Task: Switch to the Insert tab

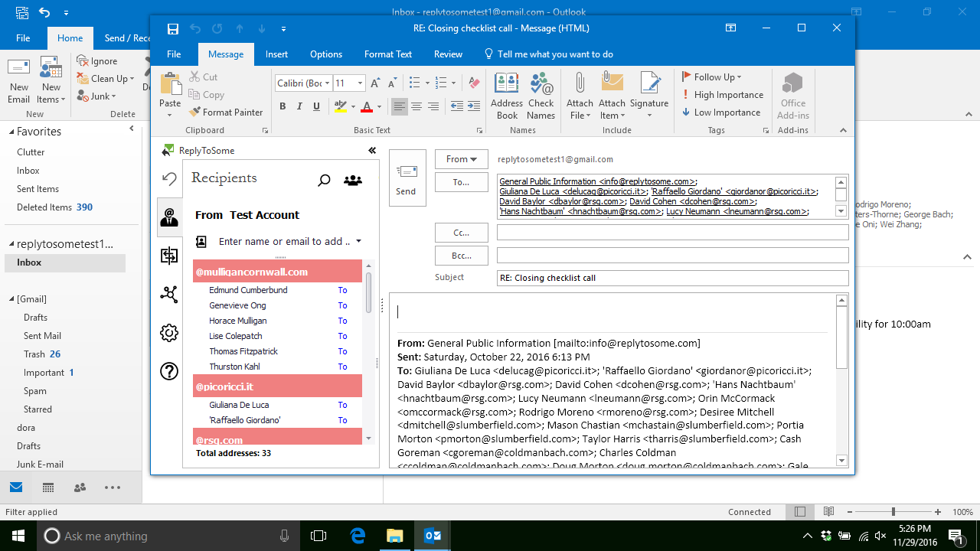Action: pyautogui.click(x=276, y=54)
